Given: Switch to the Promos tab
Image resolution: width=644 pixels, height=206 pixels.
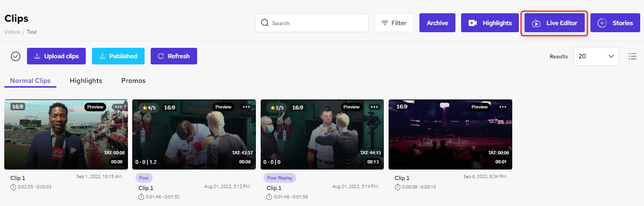Looking at the screenshot, I should pyautogui.click(x=133, y=81).
